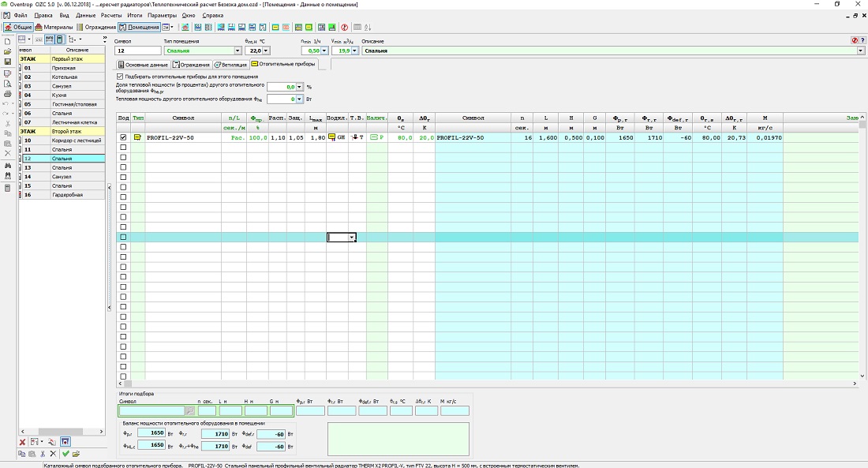Click the calculator icon in left toolbar
Image resolution: width=868 pixels, height=468 pixels.
pyautogui.click(x=7, y=187)
